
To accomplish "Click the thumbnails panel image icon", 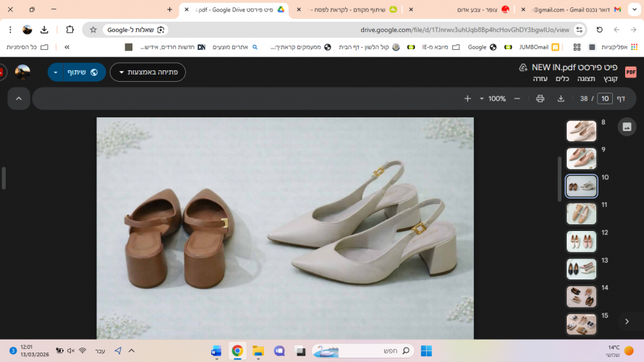I will (x=627, y=127).
